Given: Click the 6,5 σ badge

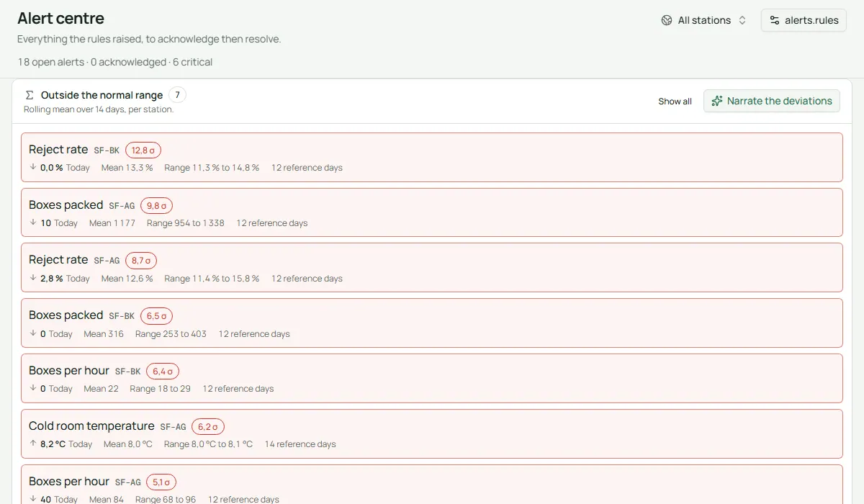Looking at the screenshot, I should (156, 315).
